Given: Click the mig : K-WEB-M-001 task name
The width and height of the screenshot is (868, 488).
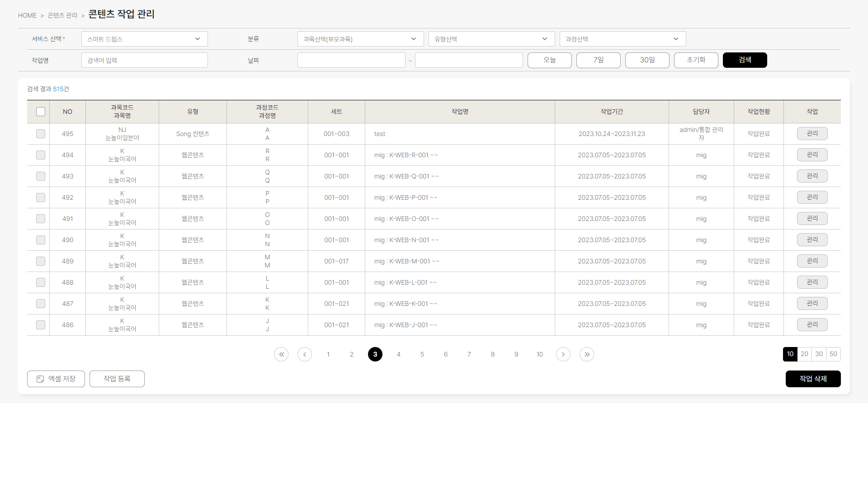Looking at the screenshot, I should point(407,261).
